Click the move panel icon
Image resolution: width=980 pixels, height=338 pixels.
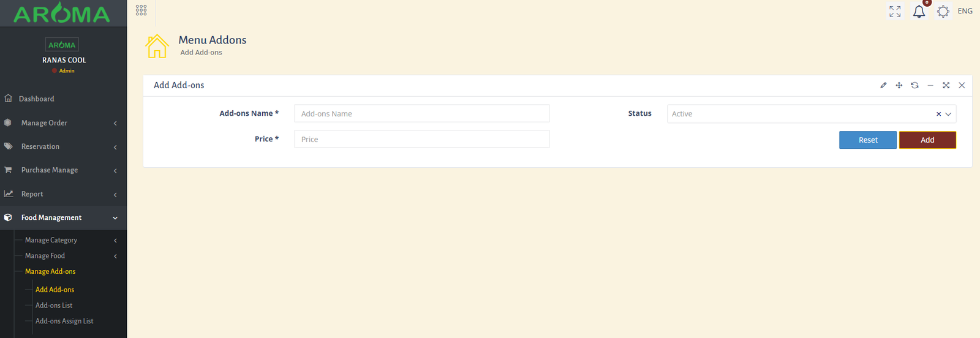899,85
